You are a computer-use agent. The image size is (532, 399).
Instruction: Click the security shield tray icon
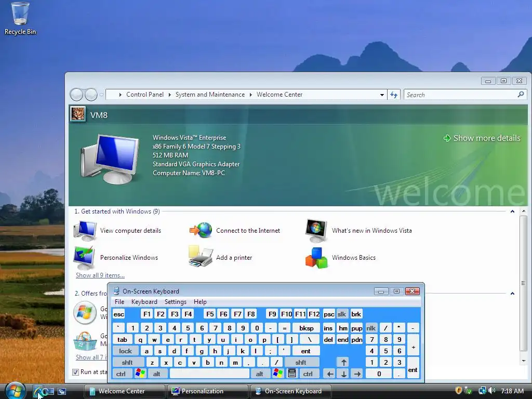pyautogui.click(x=458, y=391)
